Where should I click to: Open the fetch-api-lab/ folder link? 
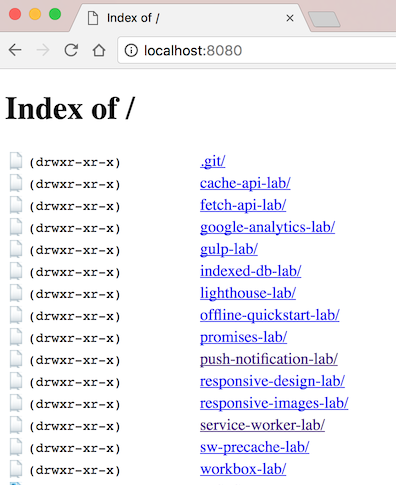point(243,205)
